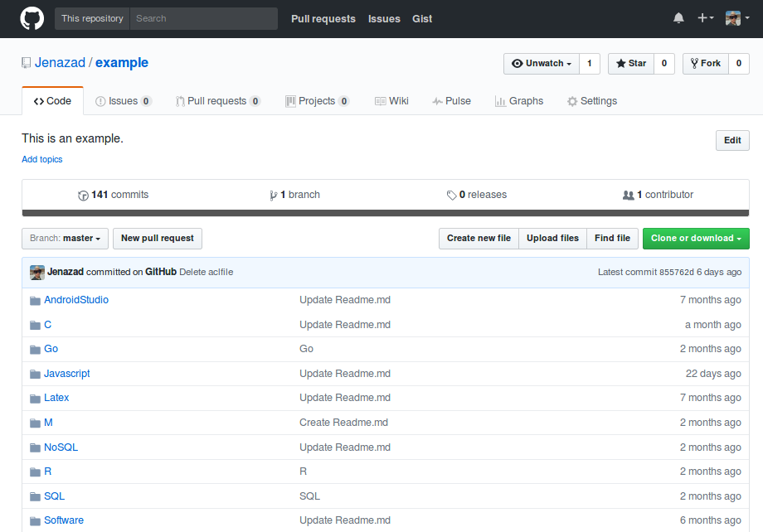
Task: Focus the Search input field
Action: 204,18
